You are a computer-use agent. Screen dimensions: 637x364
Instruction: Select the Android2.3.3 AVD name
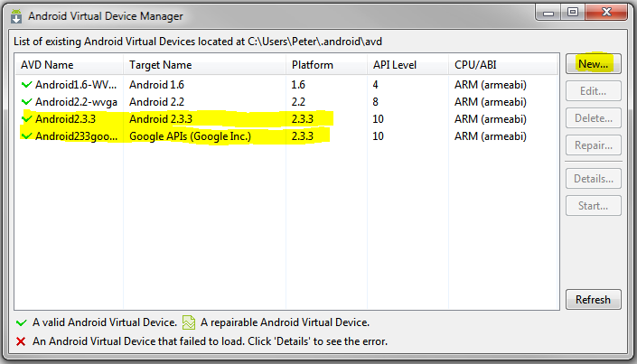pyautogui.click(x=65, y=118)
